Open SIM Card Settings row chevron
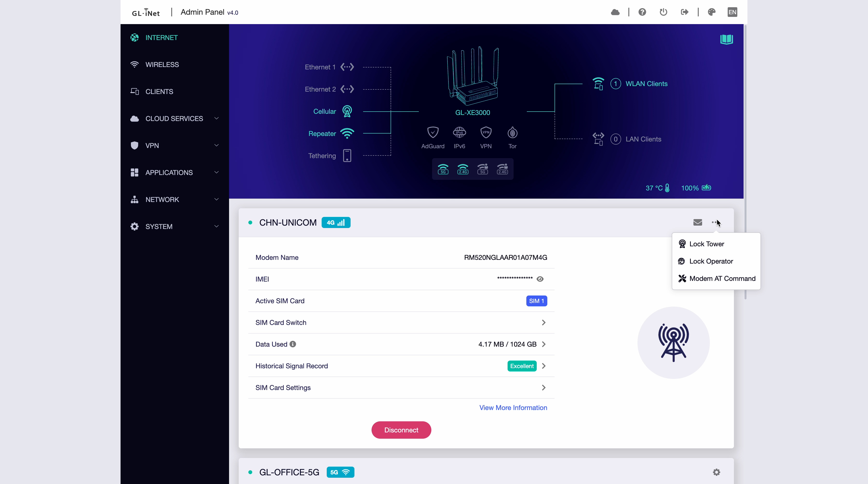The width and height of the screenshot is (868, 484). (543, 388)
